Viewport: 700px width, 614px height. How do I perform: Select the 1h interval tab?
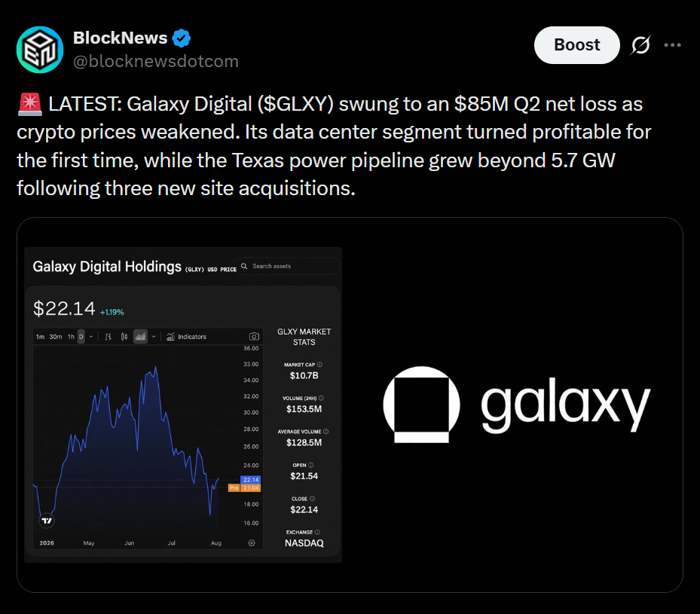[71, 337]
